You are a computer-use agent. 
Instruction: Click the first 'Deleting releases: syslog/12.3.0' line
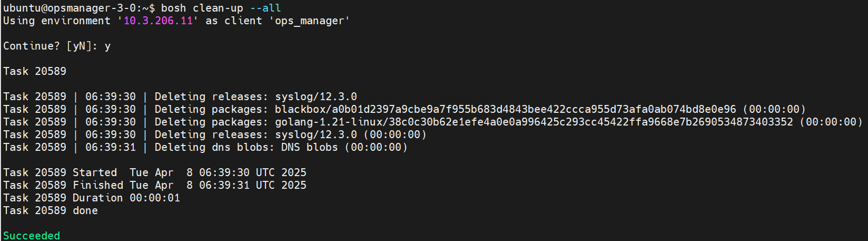[180, 97]
